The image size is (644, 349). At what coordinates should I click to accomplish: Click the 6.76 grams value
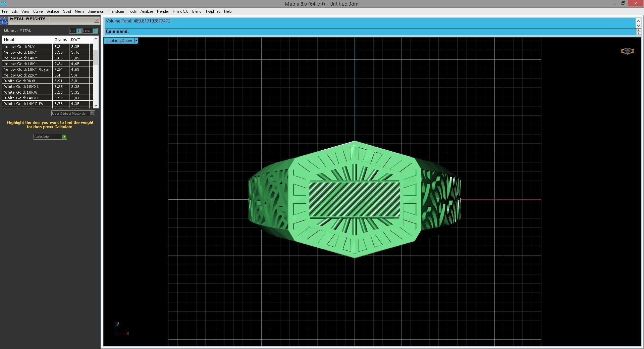point(58,104)
